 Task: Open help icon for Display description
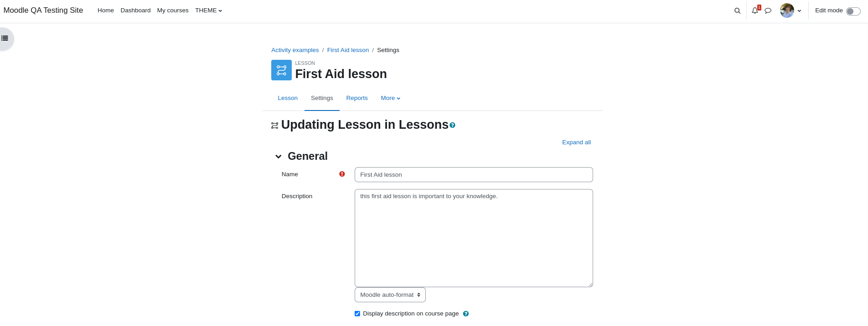click(x=466, y=314)
